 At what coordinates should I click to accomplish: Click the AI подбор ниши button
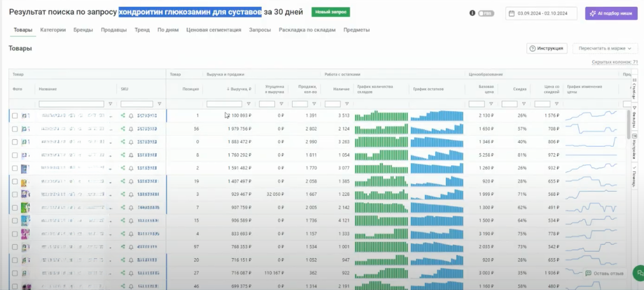pyautogui.click(x=611, y=13)
